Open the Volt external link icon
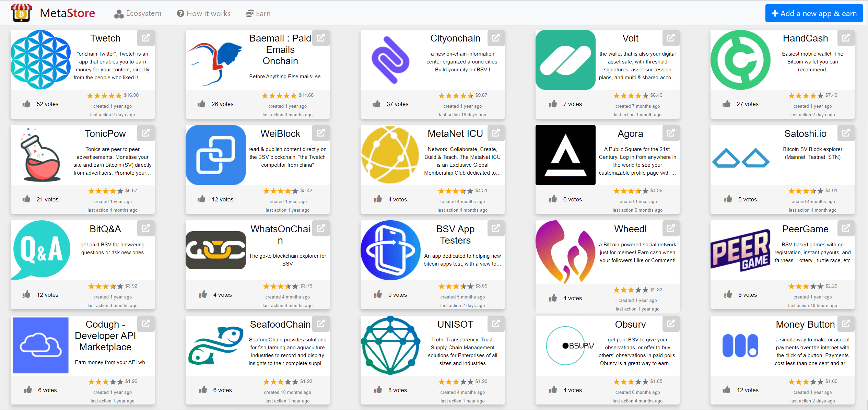This screenshot has width=868, height=410. coord(671,38)
